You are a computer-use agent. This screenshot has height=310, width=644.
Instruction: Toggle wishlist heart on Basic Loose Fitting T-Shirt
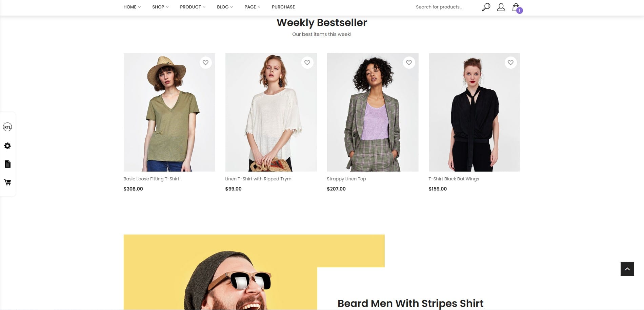205,63
